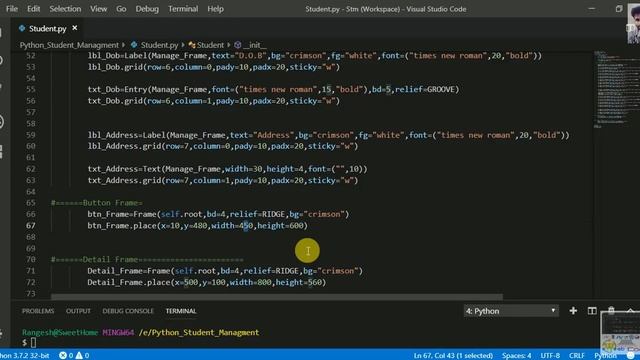Click line number 67 in the gutter

pos(31,225)
